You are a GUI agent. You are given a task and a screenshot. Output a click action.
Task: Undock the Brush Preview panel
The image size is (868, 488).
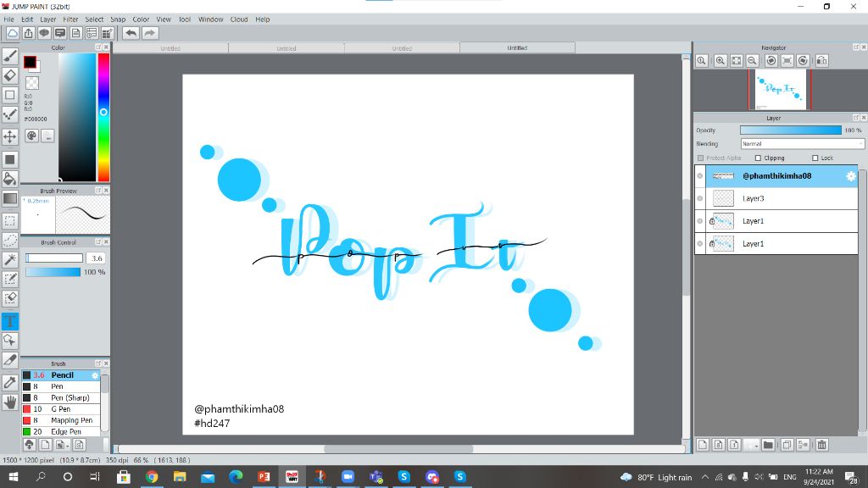pyautogui.click(x=98, y=191)
